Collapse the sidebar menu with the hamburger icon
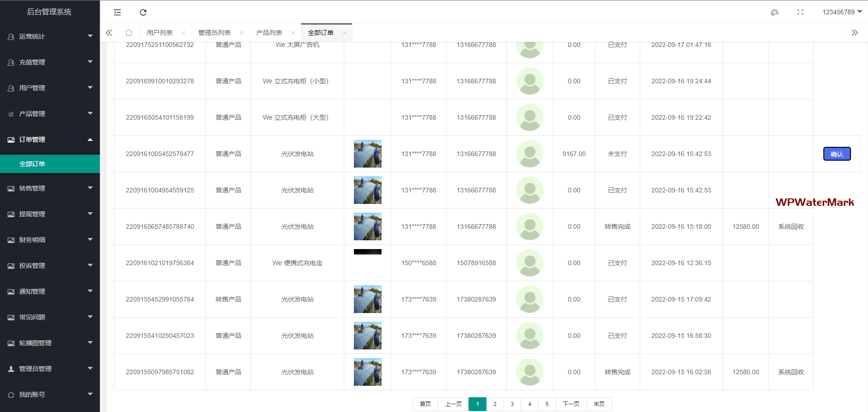Image resolution: width=868 pixels, height=412 pixels. tap(117, 12)
